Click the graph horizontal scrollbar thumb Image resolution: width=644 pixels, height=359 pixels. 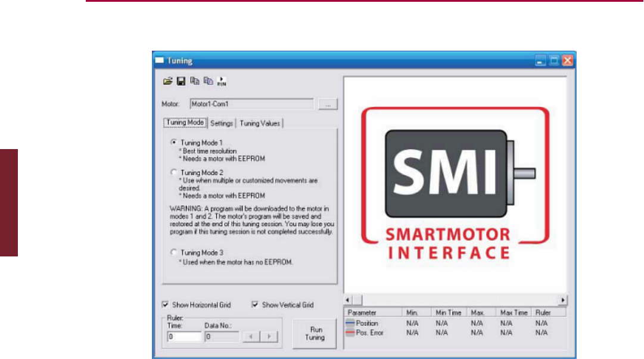click(357, 300)
